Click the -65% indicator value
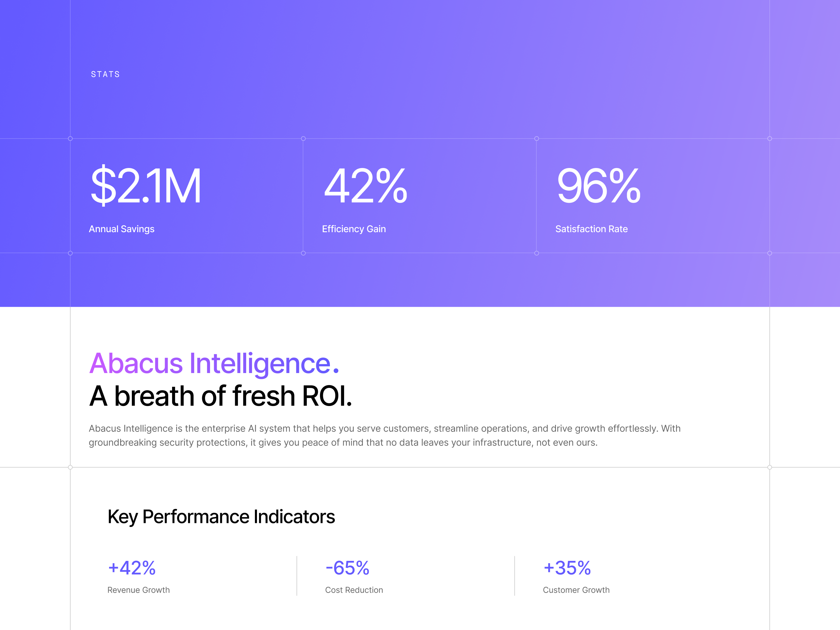Screen dimensions: 840x630 pos(347,568)
